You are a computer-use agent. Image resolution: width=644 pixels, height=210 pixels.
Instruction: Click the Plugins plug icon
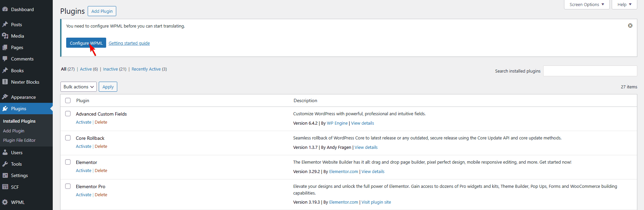click(x=5, y=109)
